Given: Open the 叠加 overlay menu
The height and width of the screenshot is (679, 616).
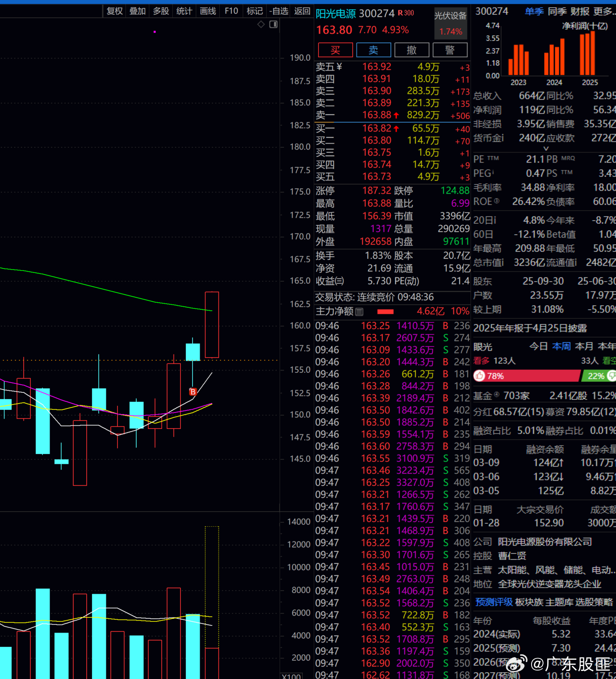Looking at the screenshot, I should point(138,11).
